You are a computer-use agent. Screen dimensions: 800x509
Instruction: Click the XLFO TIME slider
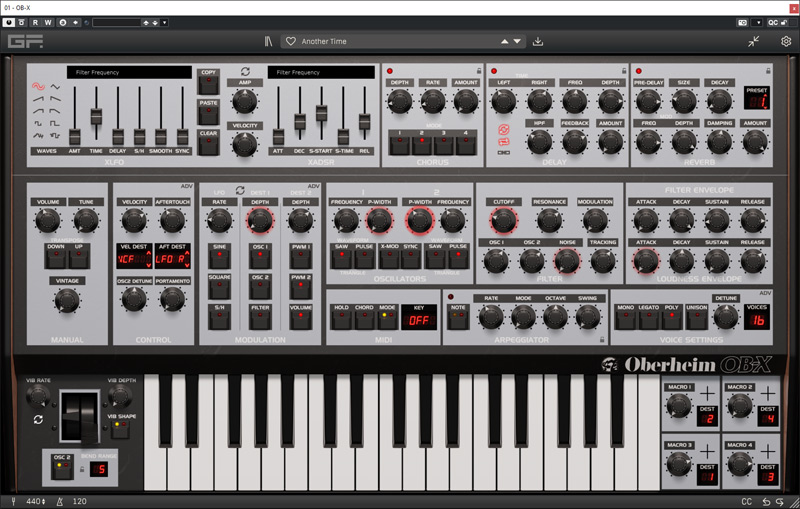pyautogui.click(x=96, y=118)
